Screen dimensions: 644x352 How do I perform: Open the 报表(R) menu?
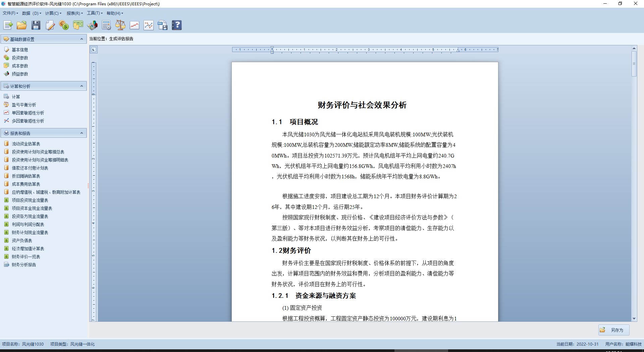(74, 13)
